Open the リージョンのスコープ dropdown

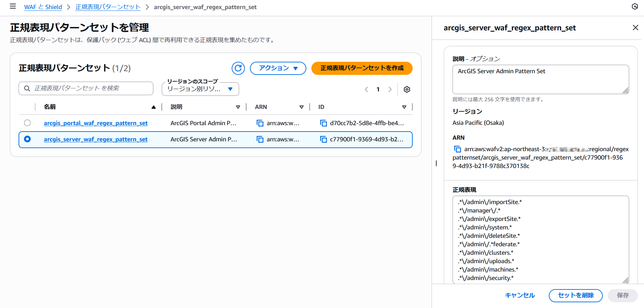tap(200, 89)
